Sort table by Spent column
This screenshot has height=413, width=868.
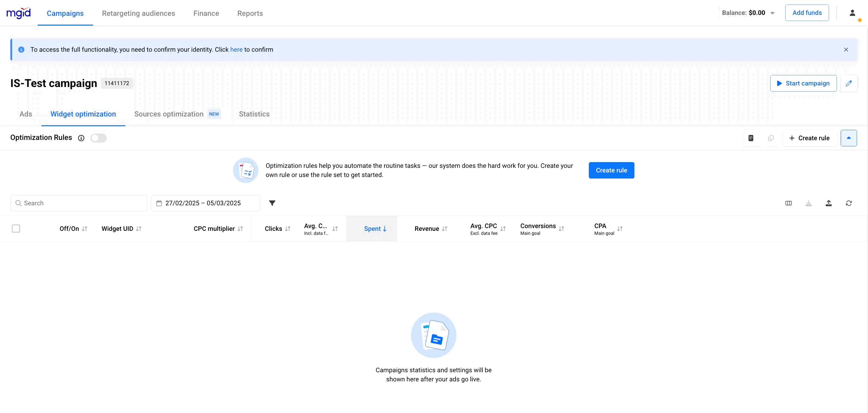pos(375,229)
